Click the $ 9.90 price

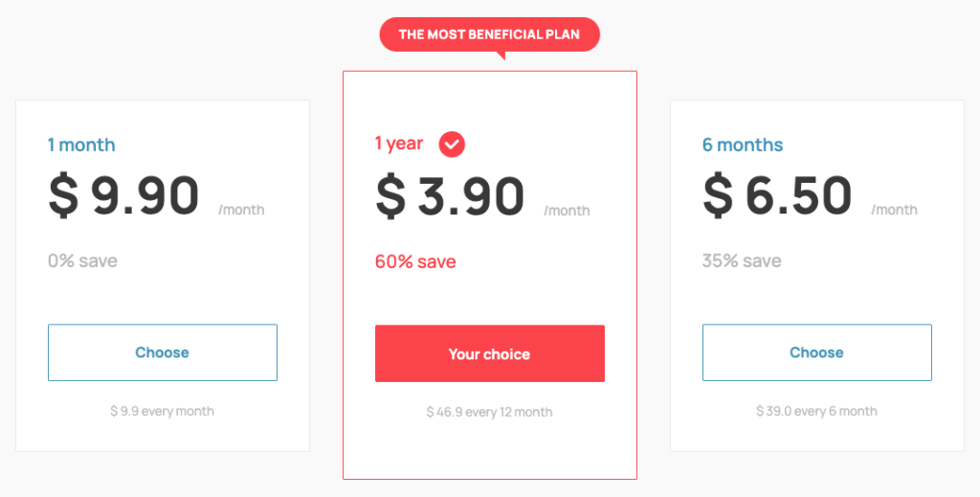[x=124, y=196]
